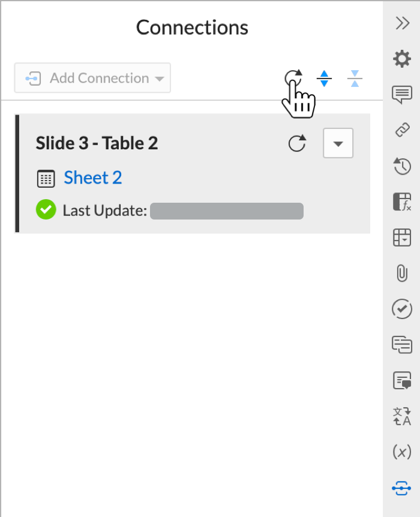This screenshot has width=420, height=517.
Task: Open the Sheet 2 link
Action: 93,178
